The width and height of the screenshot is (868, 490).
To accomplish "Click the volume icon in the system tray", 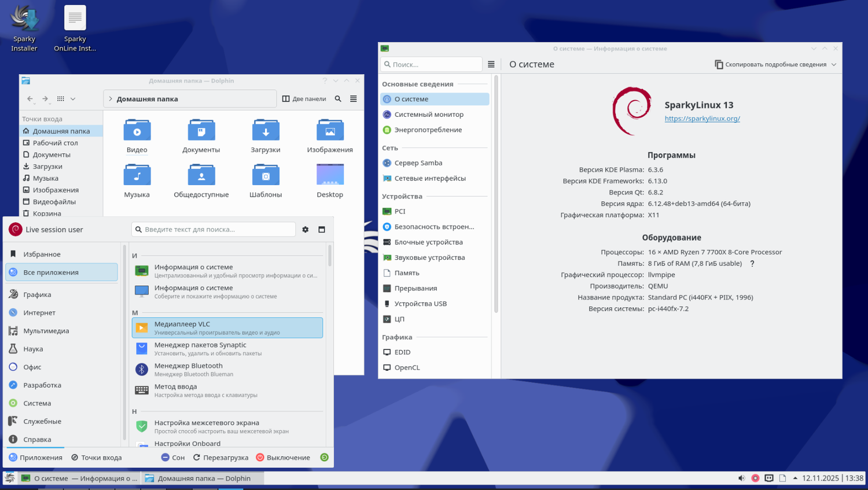I will click(x=741, y=478).
